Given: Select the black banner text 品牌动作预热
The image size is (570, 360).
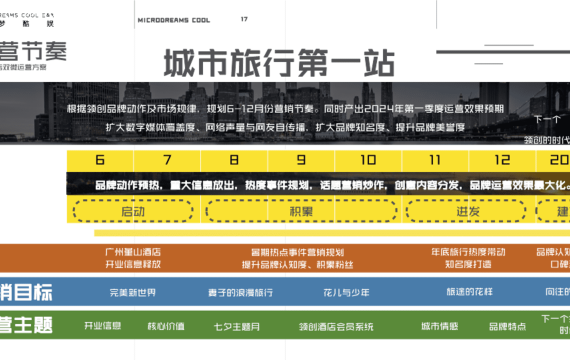Looking at the screenshot, I should point(127,185).
